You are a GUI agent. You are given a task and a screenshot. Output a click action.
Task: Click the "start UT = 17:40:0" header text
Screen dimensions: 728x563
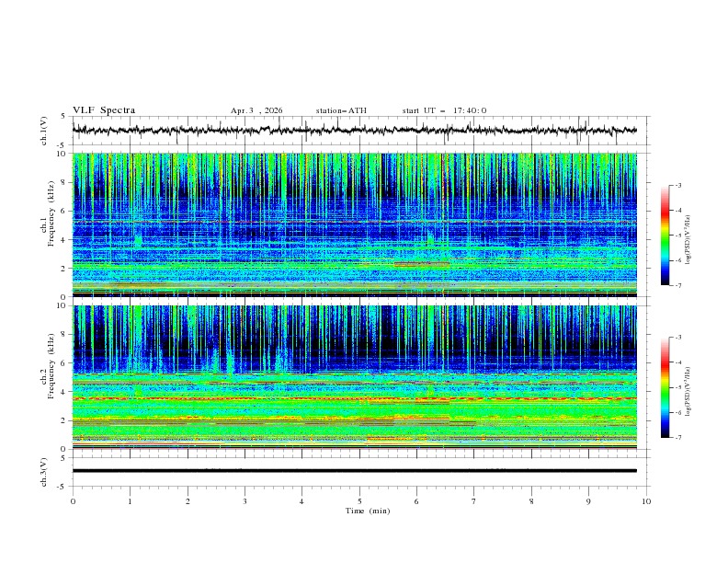[x=444, y=110]
